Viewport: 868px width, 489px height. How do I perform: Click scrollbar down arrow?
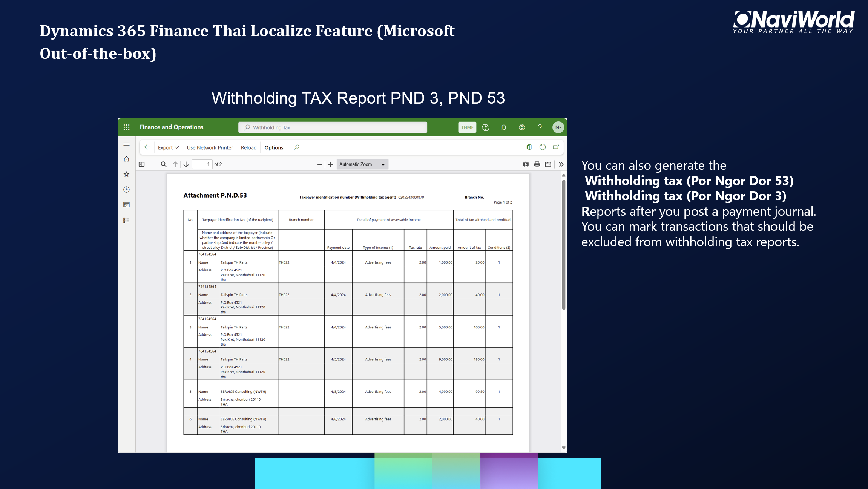coord(564,448)
